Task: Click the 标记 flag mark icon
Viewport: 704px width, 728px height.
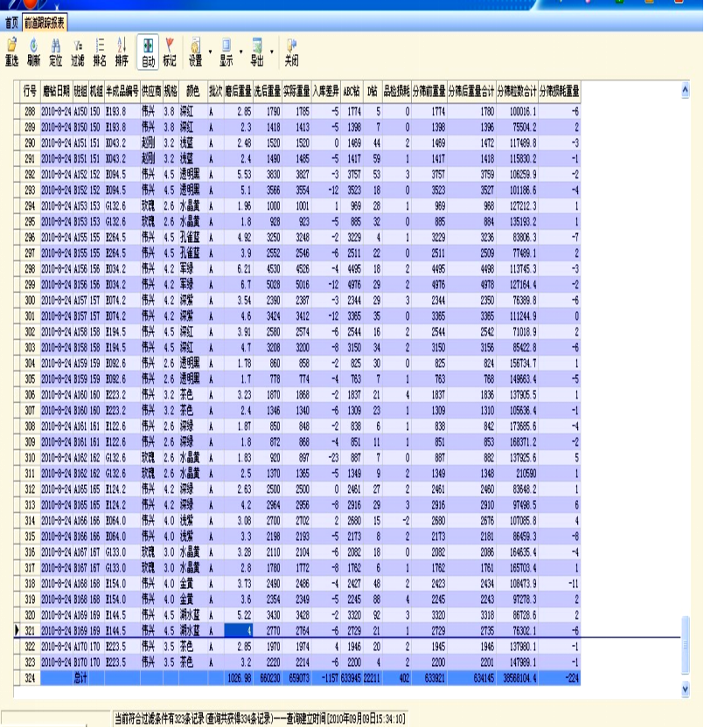Action: pyautogui.click(x=170, y=52)
